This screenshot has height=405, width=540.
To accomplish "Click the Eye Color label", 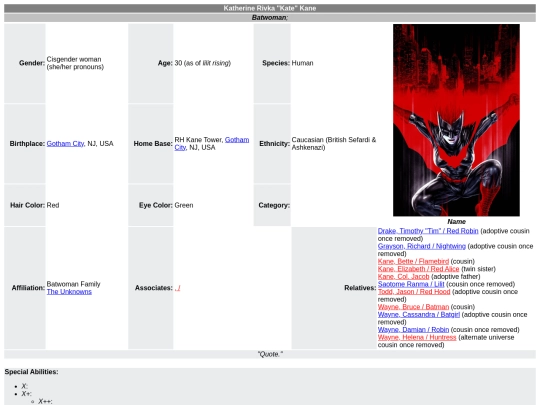I will coord(156,205).
